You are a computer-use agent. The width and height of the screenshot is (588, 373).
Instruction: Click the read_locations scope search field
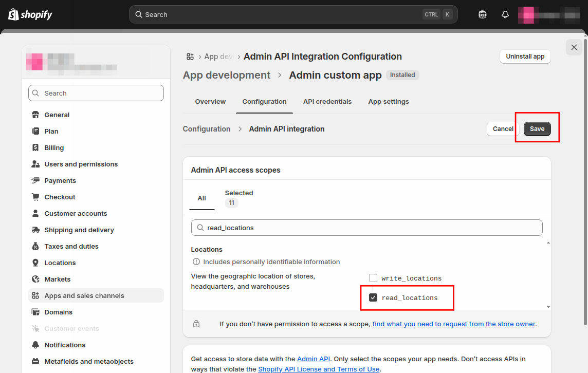(x=366, y=228)
